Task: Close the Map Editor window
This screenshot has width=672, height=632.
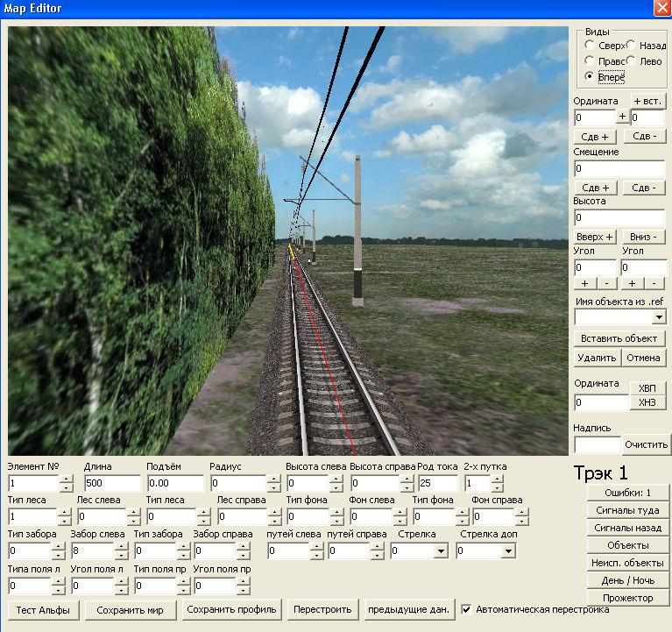Action: [x=661, y=8]
